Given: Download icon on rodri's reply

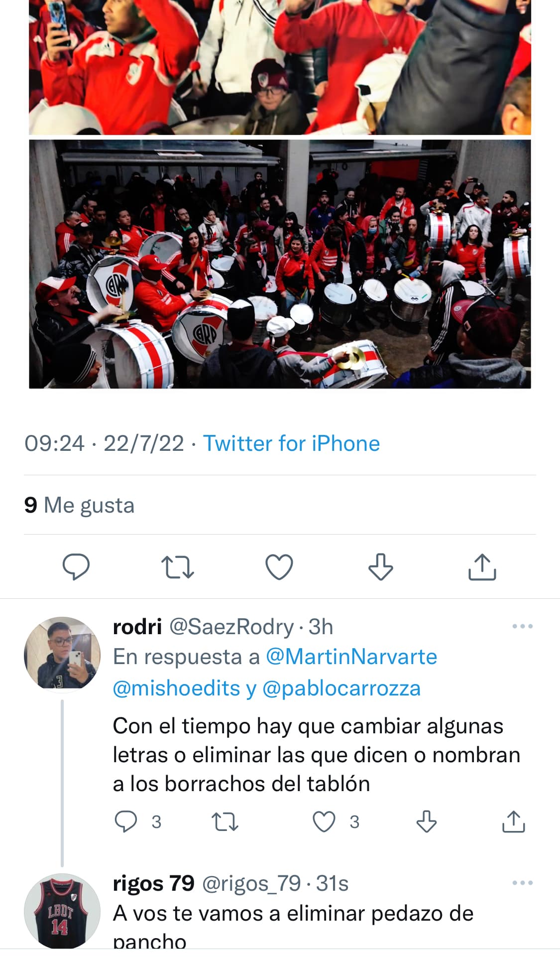Looking at the screenshot, I should 427,822.
